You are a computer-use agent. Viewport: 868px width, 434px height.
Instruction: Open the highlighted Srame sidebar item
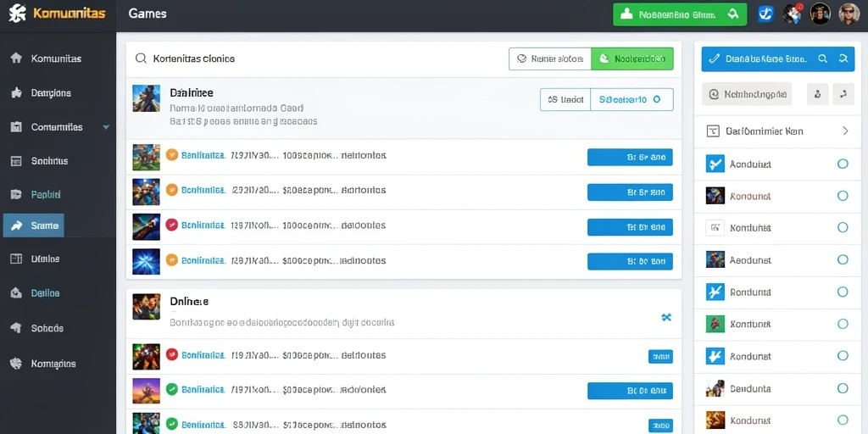click(x=34, y=225)
